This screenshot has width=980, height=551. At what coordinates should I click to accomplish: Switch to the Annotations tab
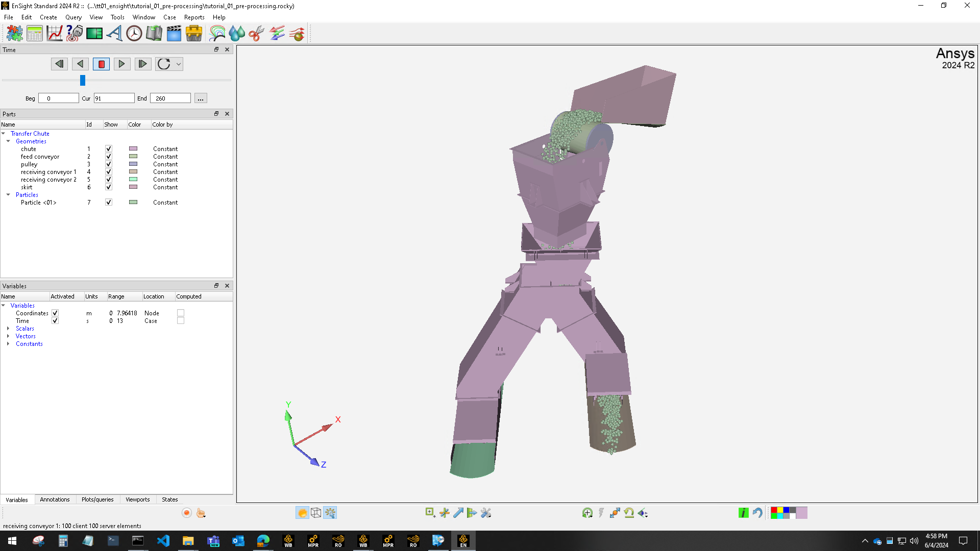click(x=55, y=499)
